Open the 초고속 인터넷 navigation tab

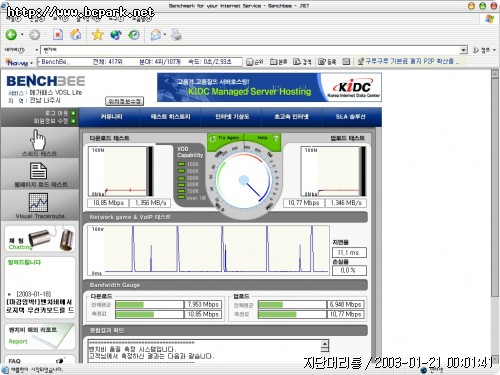click(291, 117)
